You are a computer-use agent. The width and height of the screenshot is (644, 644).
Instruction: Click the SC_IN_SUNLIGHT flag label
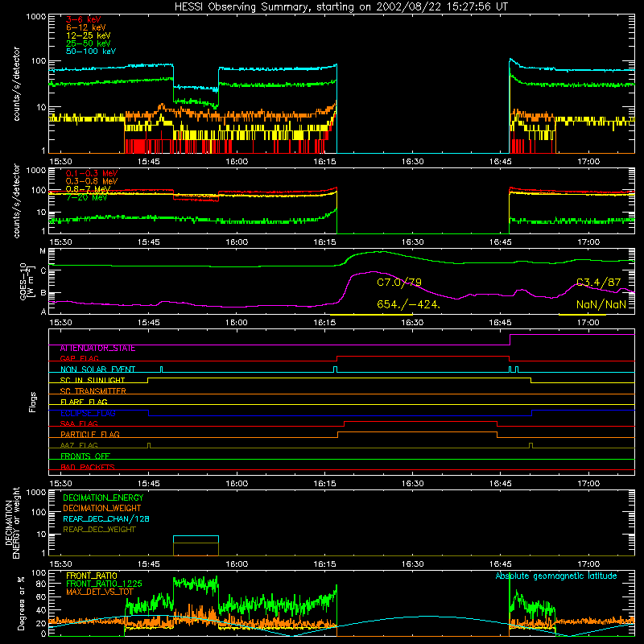coord(93,380)
